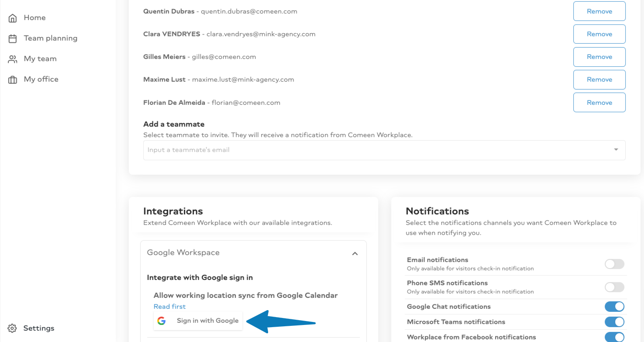Remove Maxime Lust from team
The height and width of the screenshot is (342, 644).
pyautogui.click(x=599, y=79)
